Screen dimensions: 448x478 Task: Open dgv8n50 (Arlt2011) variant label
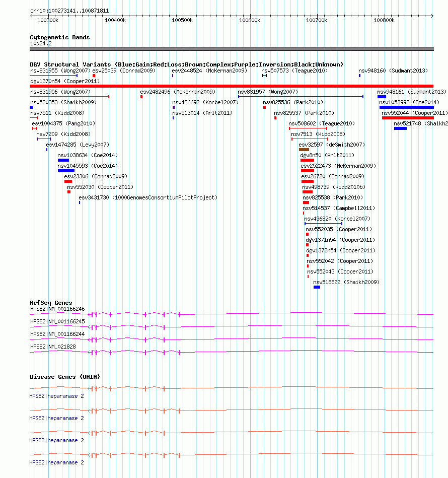tap(327, 156)
